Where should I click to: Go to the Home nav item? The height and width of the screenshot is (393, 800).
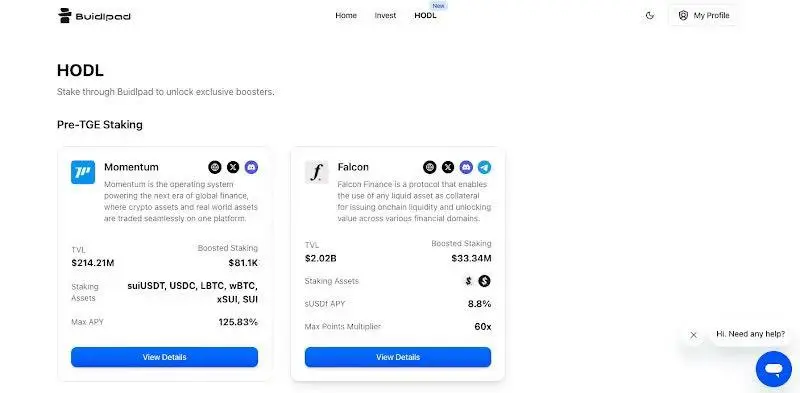pos(346,15)
